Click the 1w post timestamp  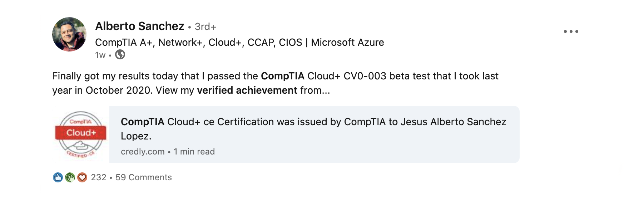(x=100, y=55)
